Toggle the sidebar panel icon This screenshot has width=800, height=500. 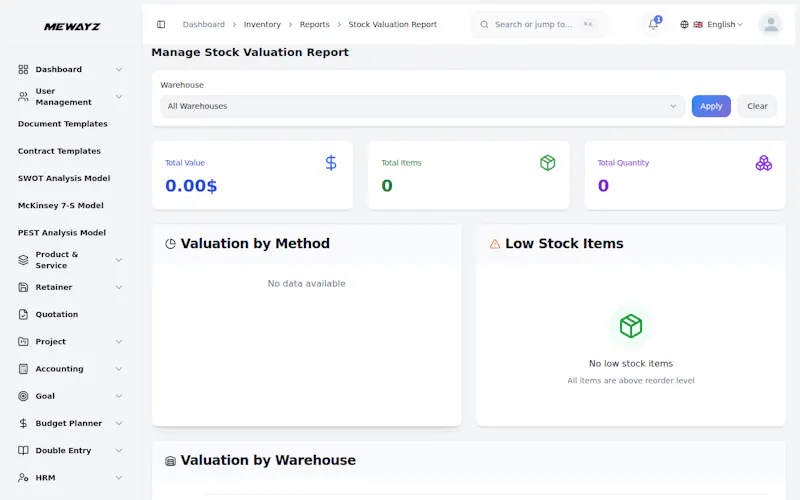[161, 24]
